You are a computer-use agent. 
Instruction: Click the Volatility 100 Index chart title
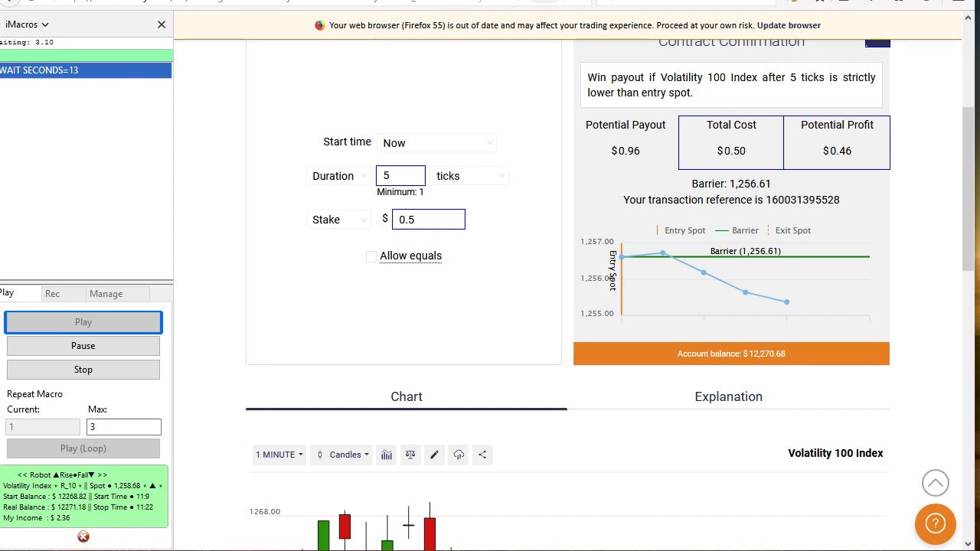tap(835, 453)
